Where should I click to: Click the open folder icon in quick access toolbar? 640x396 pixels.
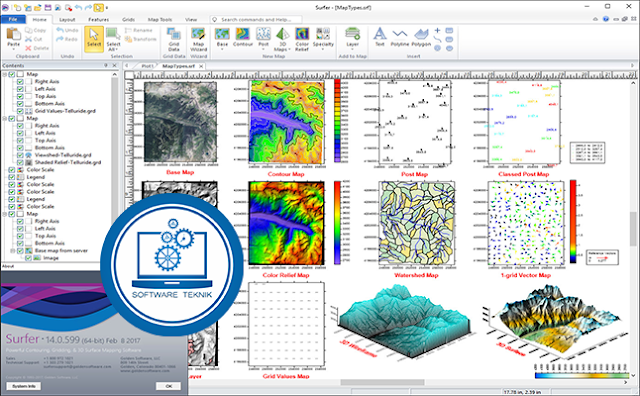37,7
